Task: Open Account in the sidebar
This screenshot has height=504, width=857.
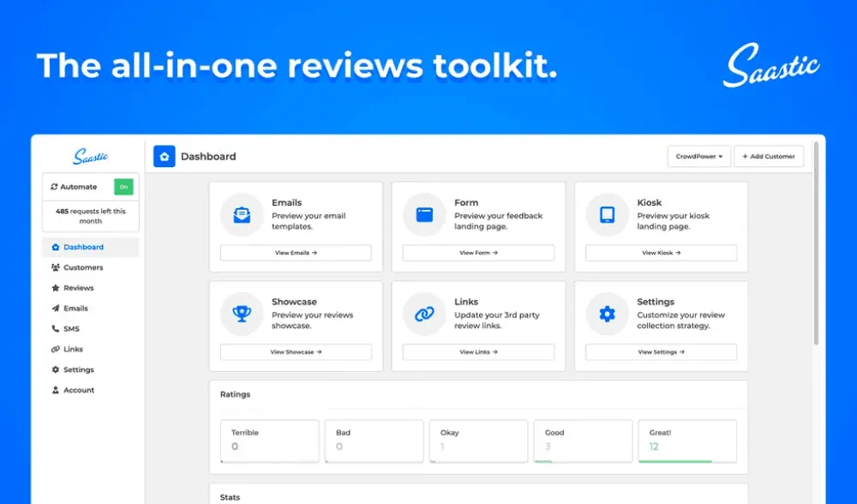Action: pos(78,390)
